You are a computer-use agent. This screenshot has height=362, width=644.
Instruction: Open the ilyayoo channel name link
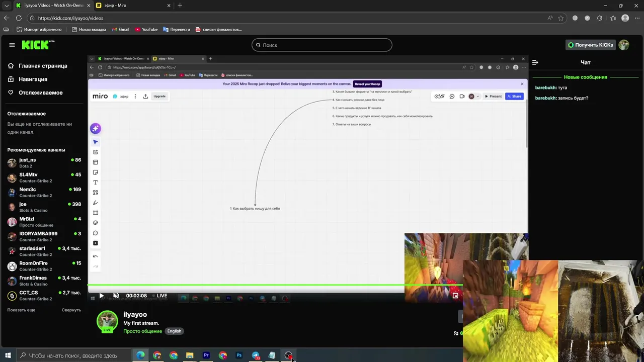pyautogui.click(x=135, y=315)
